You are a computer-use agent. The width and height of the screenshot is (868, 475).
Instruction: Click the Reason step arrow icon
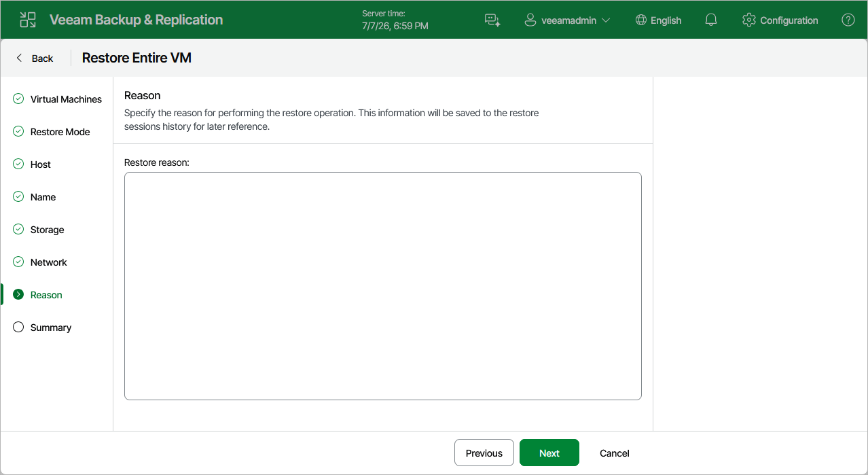click(x=18, y=294)
